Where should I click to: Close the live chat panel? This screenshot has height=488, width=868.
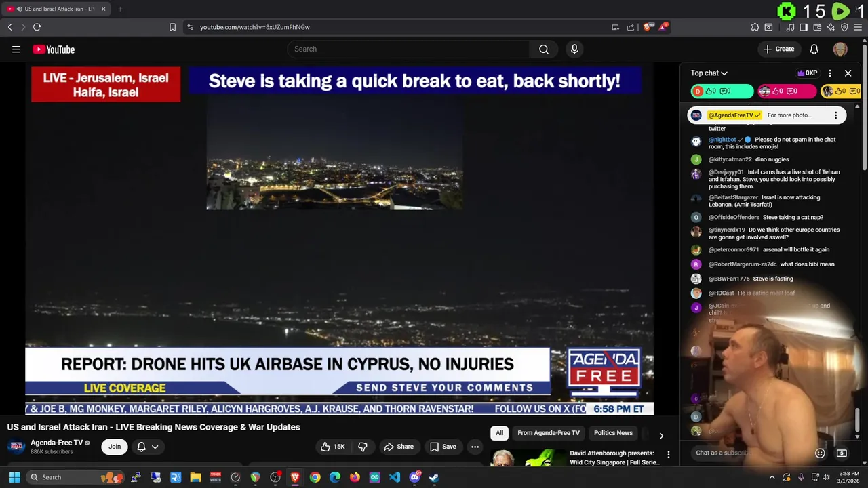pyautogui.click(x=848, y=73)
